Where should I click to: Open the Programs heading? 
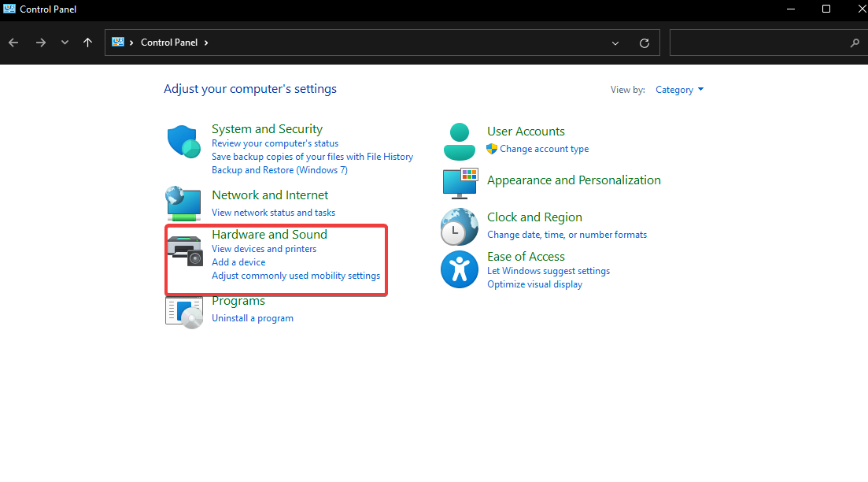tap(238, 301)
